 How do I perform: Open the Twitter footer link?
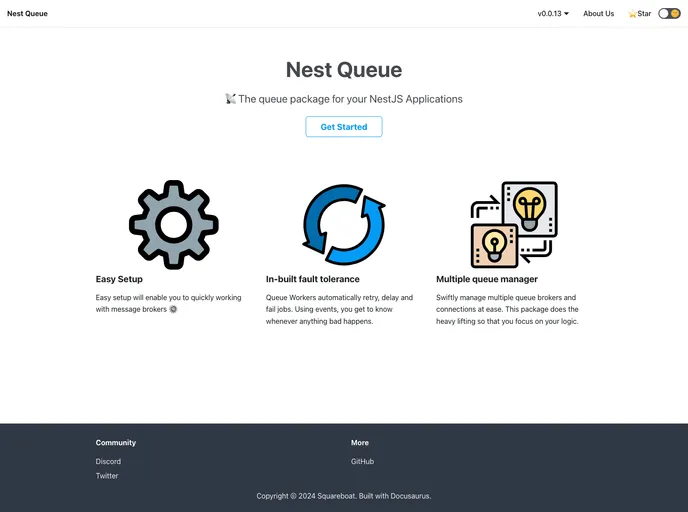click(107, 476)
